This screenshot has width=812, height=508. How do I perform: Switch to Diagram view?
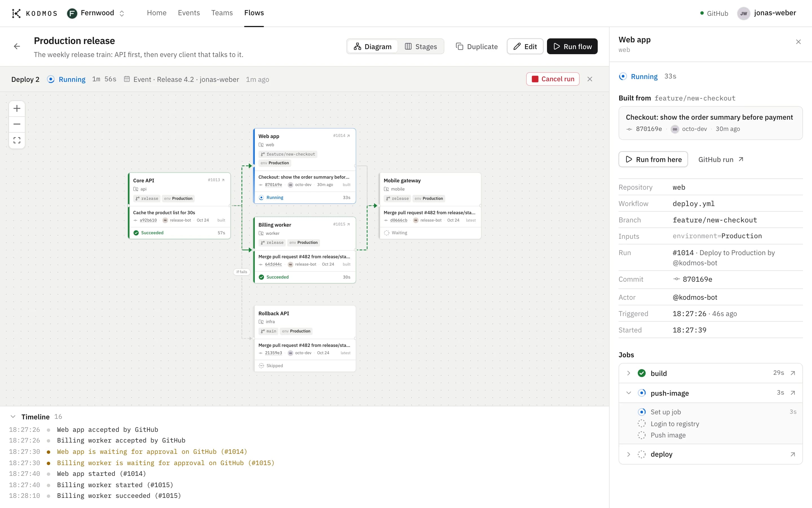click(372, 46)
